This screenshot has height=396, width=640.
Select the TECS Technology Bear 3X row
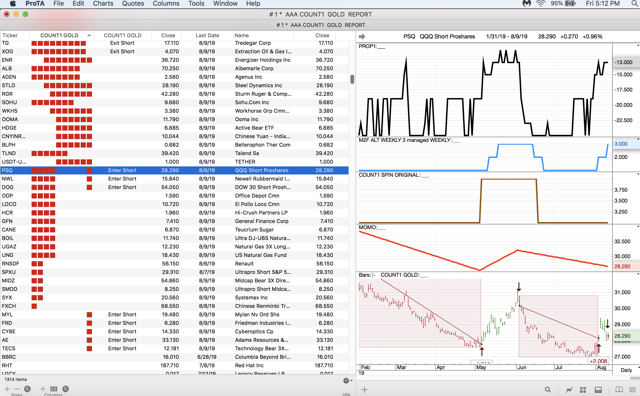click(x=174, y=349)
